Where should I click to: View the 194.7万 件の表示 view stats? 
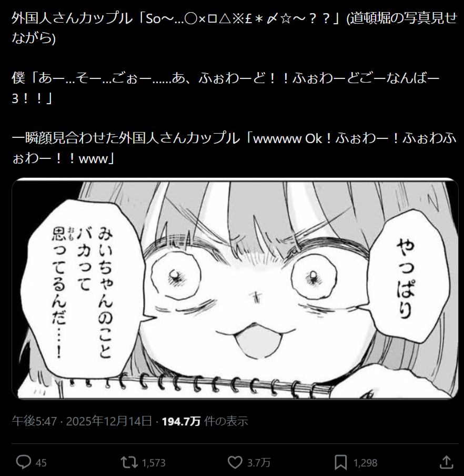(x=205, y=421)
